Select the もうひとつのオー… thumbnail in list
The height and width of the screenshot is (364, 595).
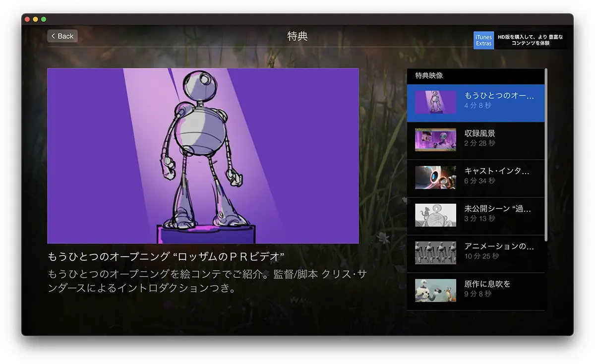[x=435, y=103]
